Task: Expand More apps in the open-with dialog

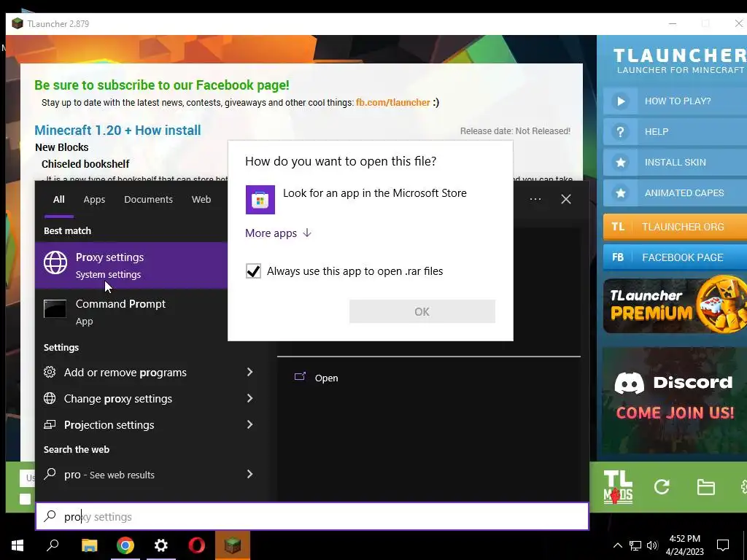Action: (278, 233)
